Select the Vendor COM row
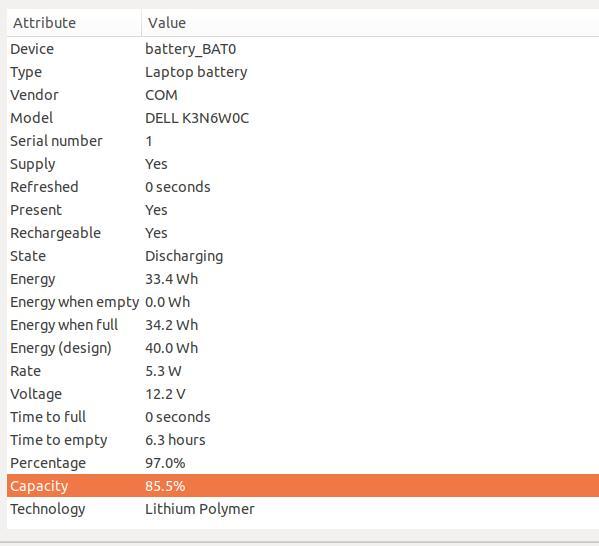This screenshot has width=599, height=546. point(303,95)
